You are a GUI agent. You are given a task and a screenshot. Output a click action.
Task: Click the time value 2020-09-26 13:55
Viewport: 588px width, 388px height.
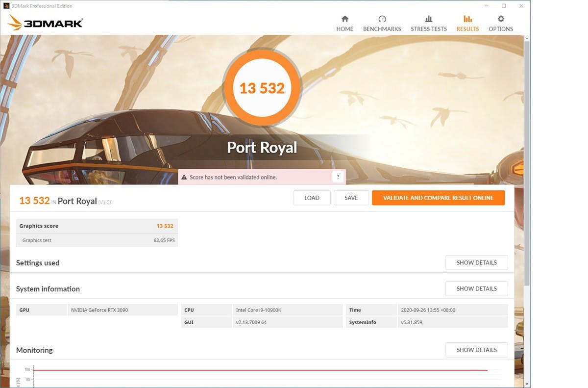(428, 310)
